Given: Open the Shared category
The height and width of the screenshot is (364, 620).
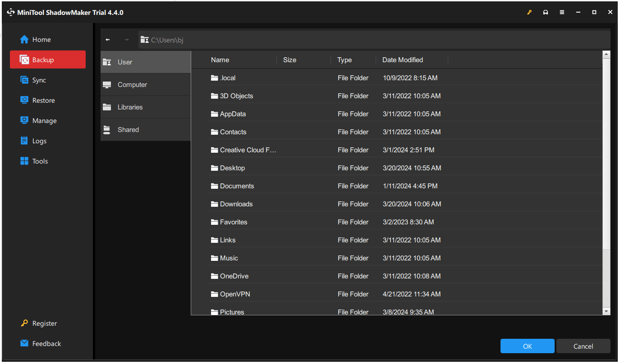Looking at the screenshot, I should (x=128, y=129).
